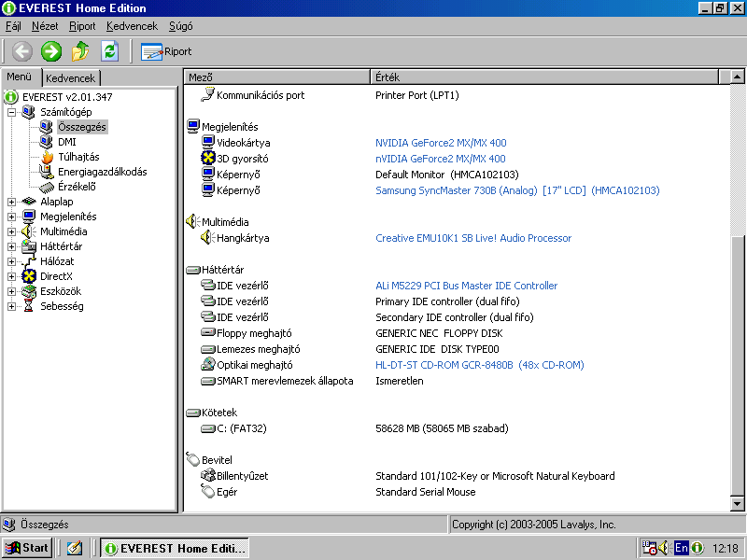The width and height of the screenshot is (747, 560).
Task: Click the Optikai meghajtó disc icon
Action: 207,364
